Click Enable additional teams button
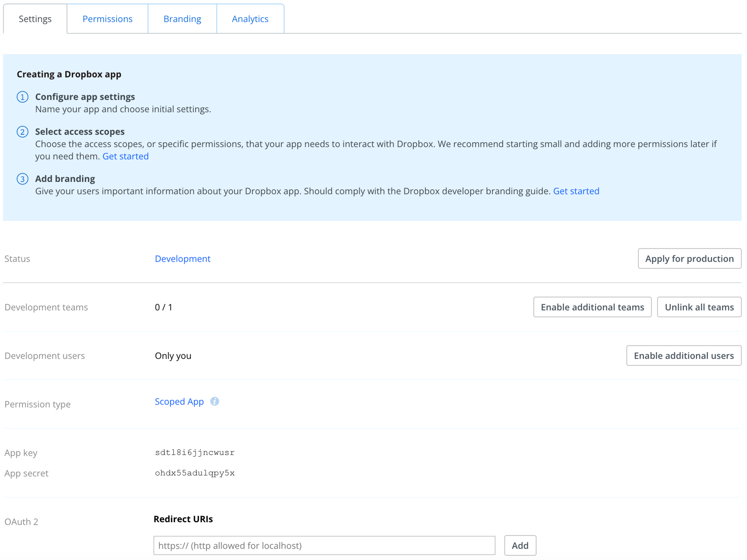Screen dimensions: 747x560 (x=592, y=307)
